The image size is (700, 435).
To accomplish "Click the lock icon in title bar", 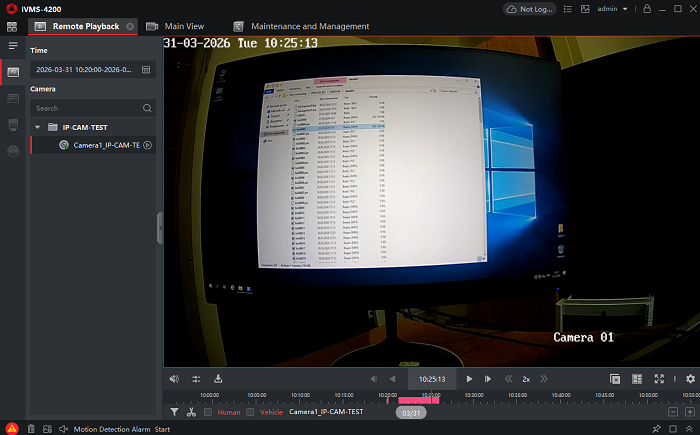I will tap(648, 9).
